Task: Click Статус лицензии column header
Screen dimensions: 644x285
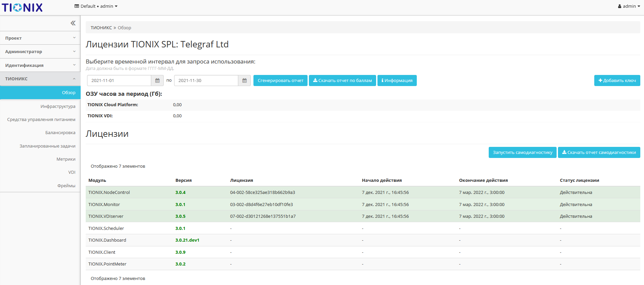Action: click(579, 180)
